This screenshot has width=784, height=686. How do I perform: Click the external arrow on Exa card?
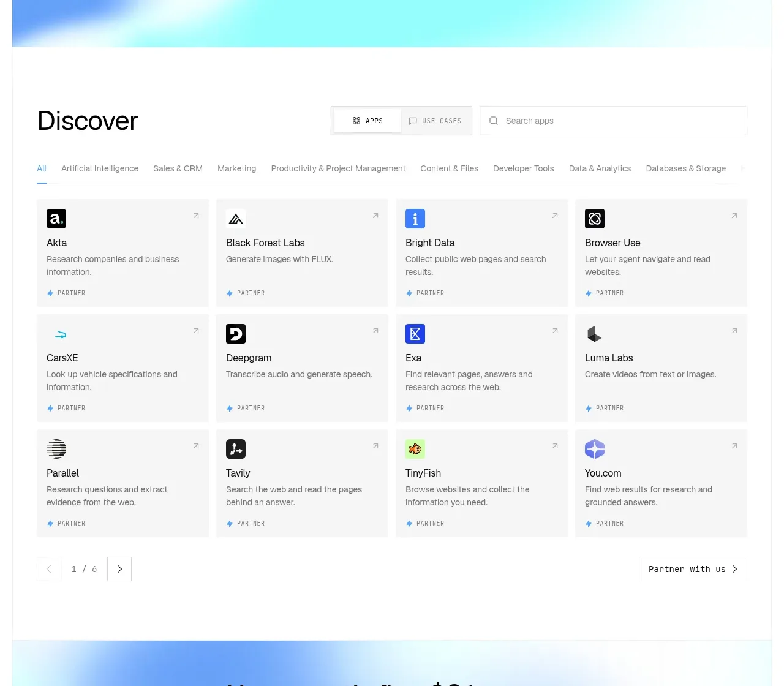(555, 331)
